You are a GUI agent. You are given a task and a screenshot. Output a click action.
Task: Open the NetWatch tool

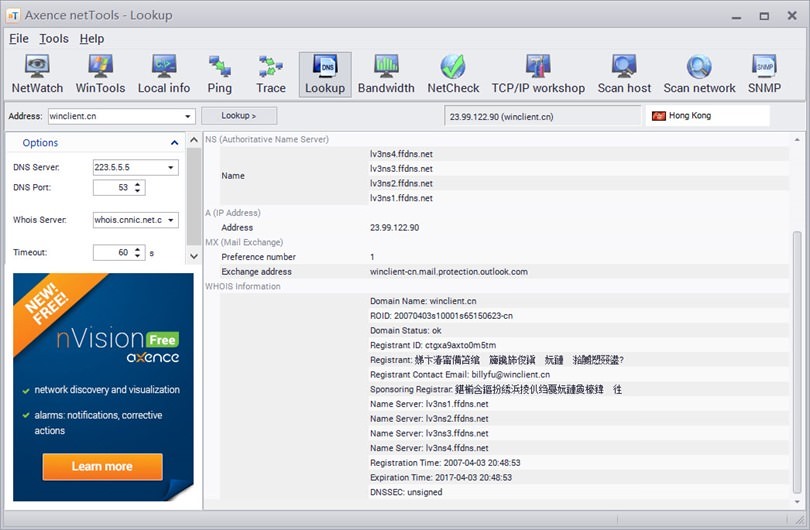pos(37,75)
